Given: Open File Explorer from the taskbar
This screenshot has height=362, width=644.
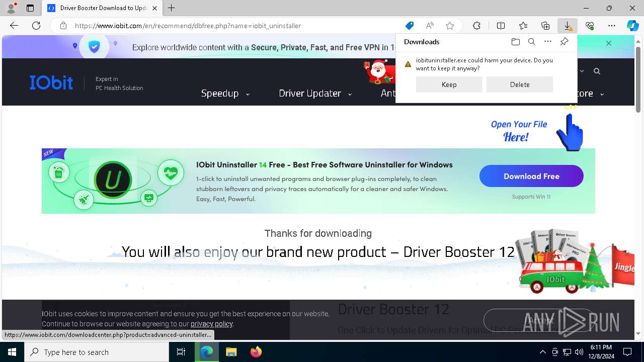Looking at the screenshot, I should click(x=231, y=352).
